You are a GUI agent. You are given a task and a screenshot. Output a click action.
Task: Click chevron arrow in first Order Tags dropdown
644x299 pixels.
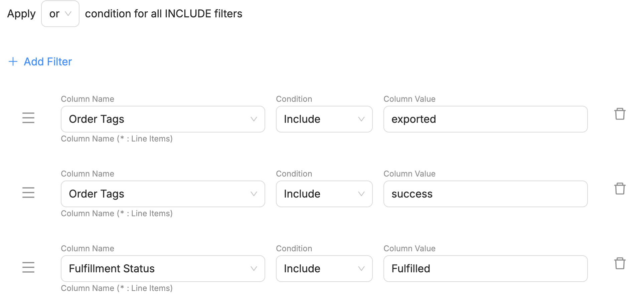254,119
